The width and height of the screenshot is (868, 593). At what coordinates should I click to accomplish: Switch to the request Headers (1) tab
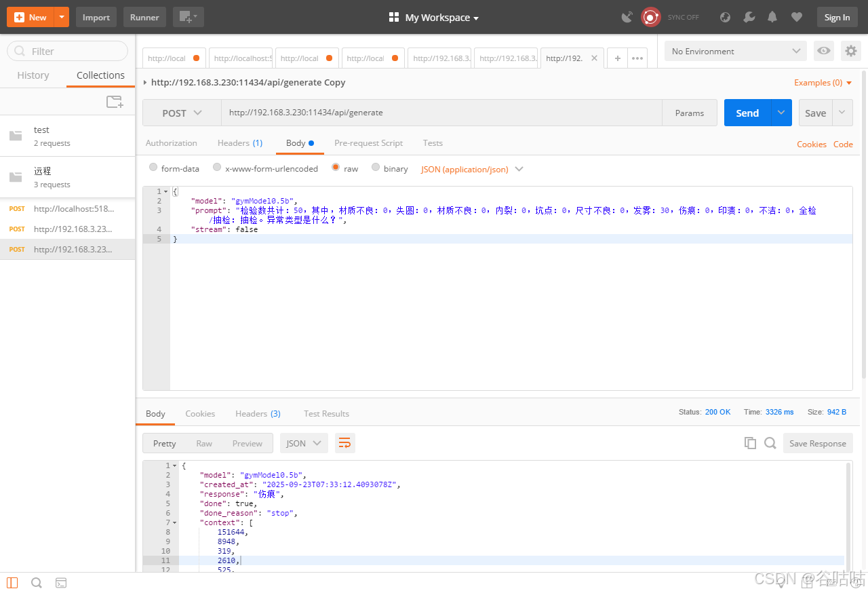coord(240,143)
